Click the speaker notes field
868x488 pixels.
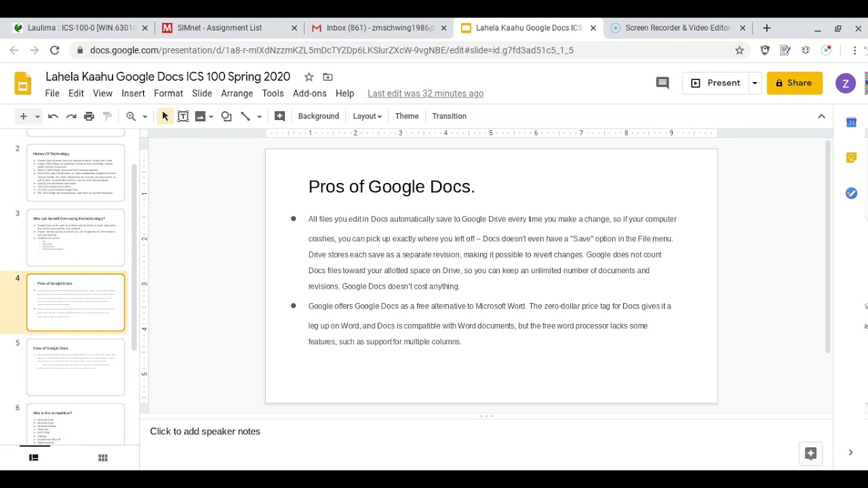point(486,431)
